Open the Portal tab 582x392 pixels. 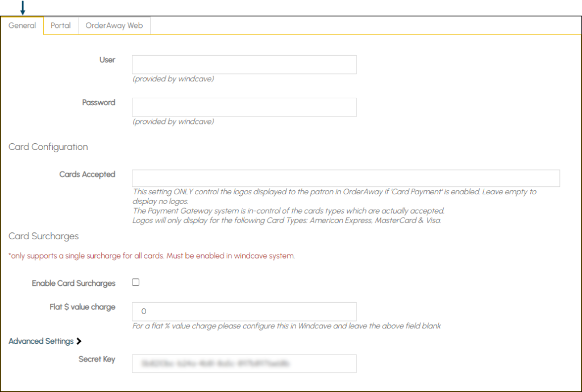pyautogui.click(x=61, y=26)
